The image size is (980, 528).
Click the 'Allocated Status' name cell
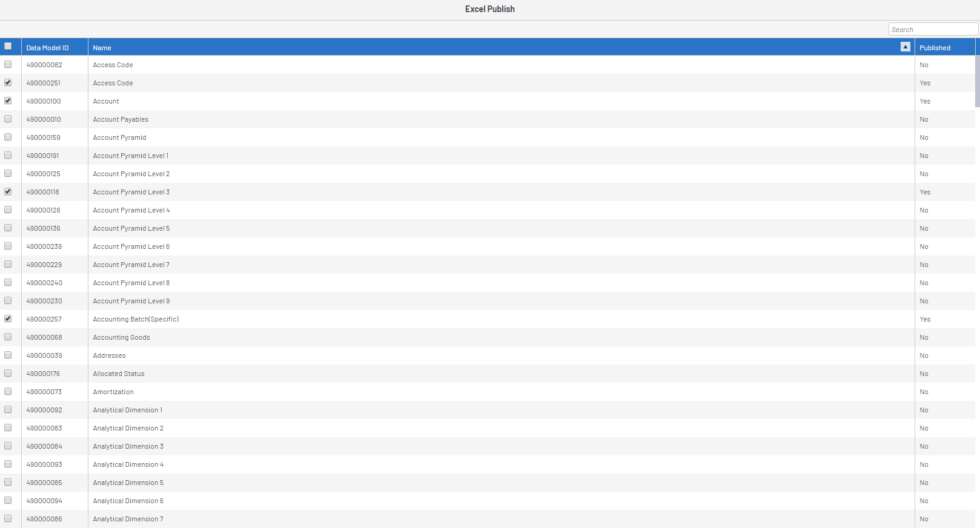119,374
